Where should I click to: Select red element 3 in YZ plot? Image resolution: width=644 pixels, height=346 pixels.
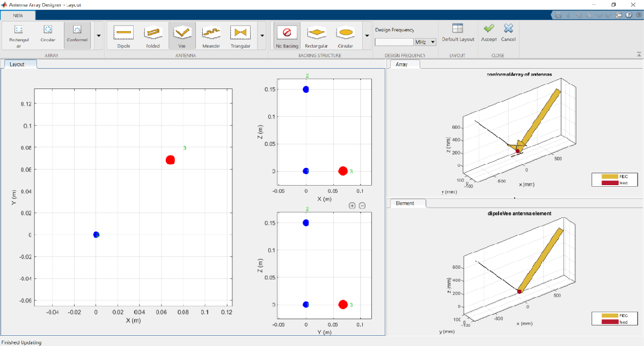point(343,305)
